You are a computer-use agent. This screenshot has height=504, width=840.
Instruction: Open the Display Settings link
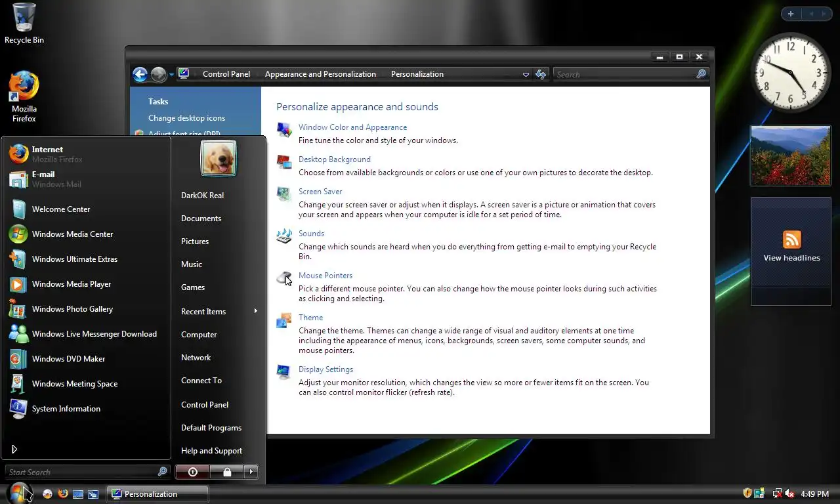[x=325, y=369]
